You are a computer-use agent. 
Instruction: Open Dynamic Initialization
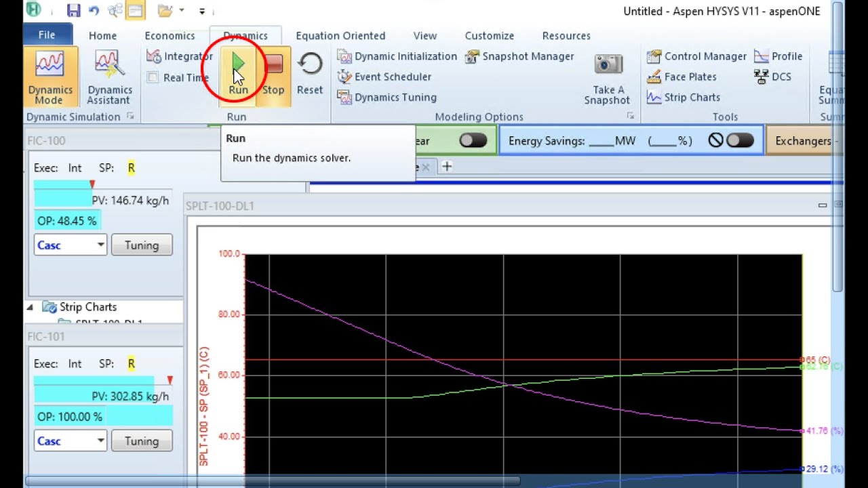(397, 56)
